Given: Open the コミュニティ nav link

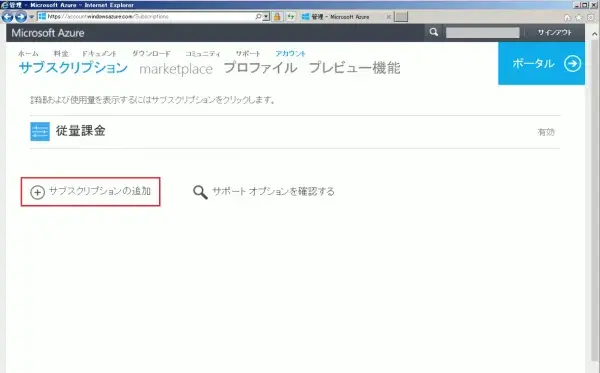Looking at the screenshot, I should pyautogui.click(x=203, y=54).
